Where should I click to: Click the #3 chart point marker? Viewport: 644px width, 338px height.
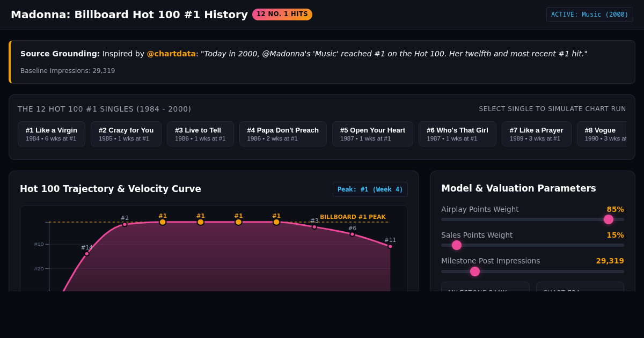314,226
